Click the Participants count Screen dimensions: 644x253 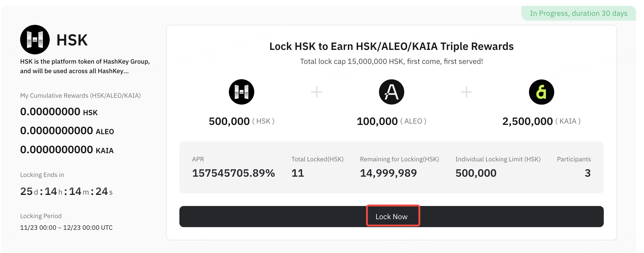[x=587, y=173]
